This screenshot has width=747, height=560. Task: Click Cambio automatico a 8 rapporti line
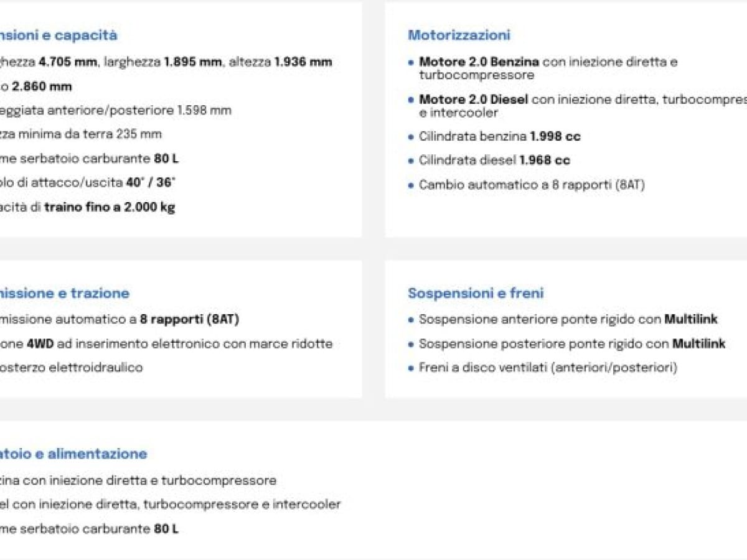point(532,185)
